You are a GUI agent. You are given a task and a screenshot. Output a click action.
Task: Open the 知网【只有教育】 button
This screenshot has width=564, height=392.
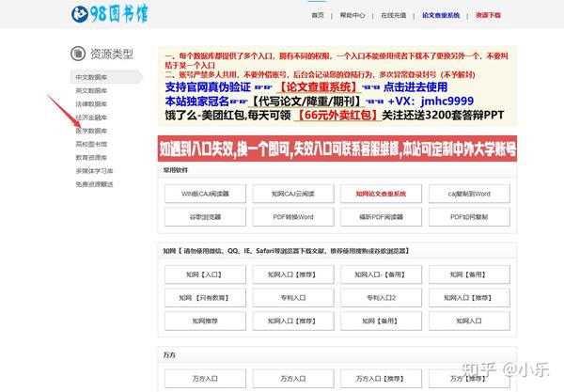click(205, 298)
